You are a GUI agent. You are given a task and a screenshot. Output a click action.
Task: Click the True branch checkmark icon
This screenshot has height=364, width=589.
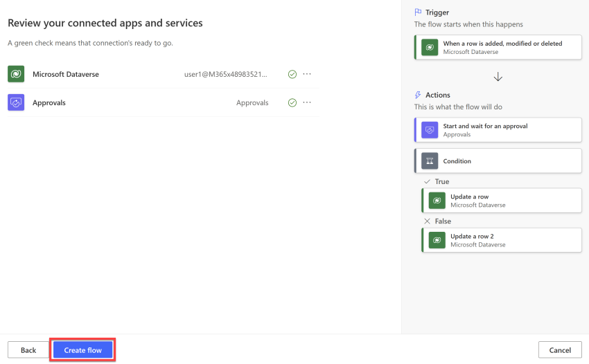pos(427,181)
